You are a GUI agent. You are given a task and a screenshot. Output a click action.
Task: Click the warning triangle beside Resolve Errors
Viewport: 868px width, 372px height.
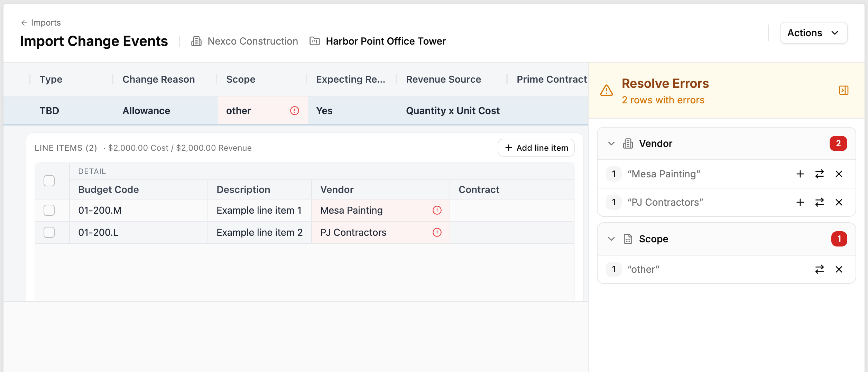pyautogui.click(x=607, y=91)
